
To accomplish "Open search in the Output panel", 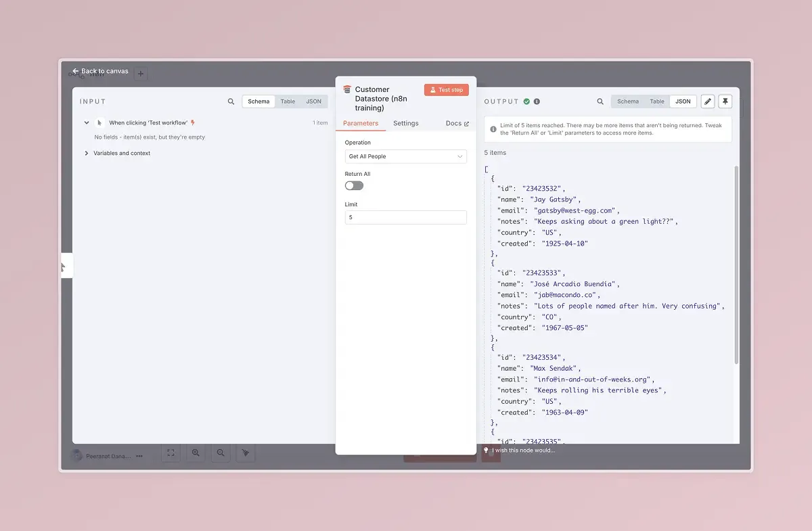I will tap(600, 101).
